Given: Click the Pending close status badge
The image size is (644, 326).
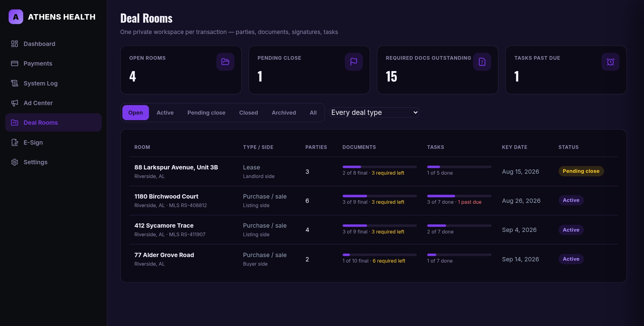Looking at the screenshot, I should click(581, 171).
